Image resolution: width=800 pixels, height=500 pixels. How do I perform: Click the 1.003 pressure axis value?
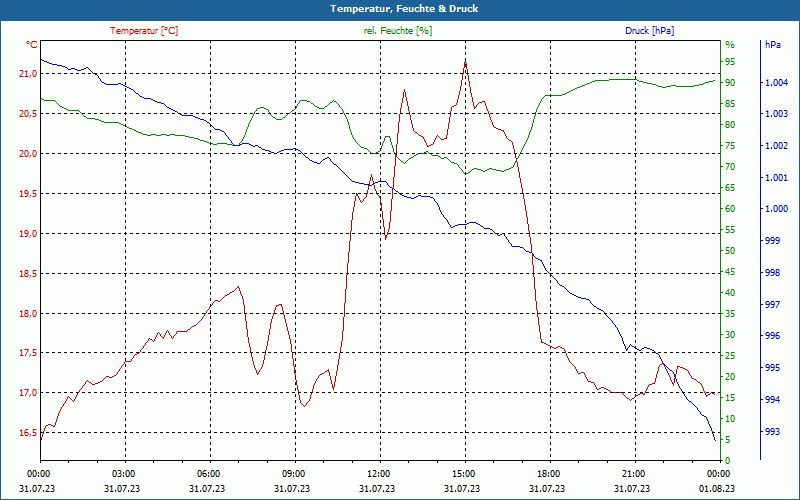click(777, 114)
